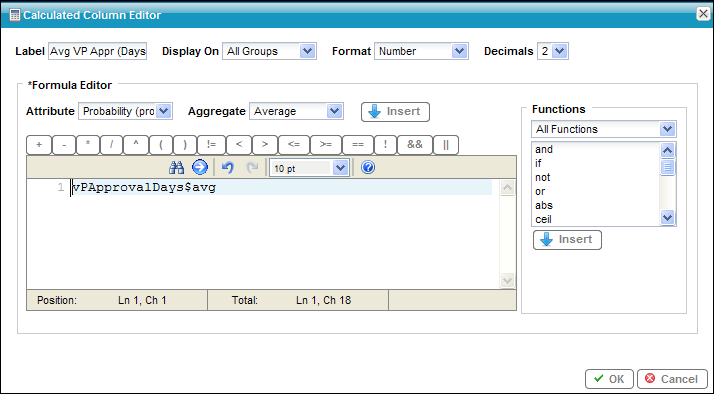714x394 pixels.
Task: Click the greyed redo arrow icon
Action: tap(252, 168)
